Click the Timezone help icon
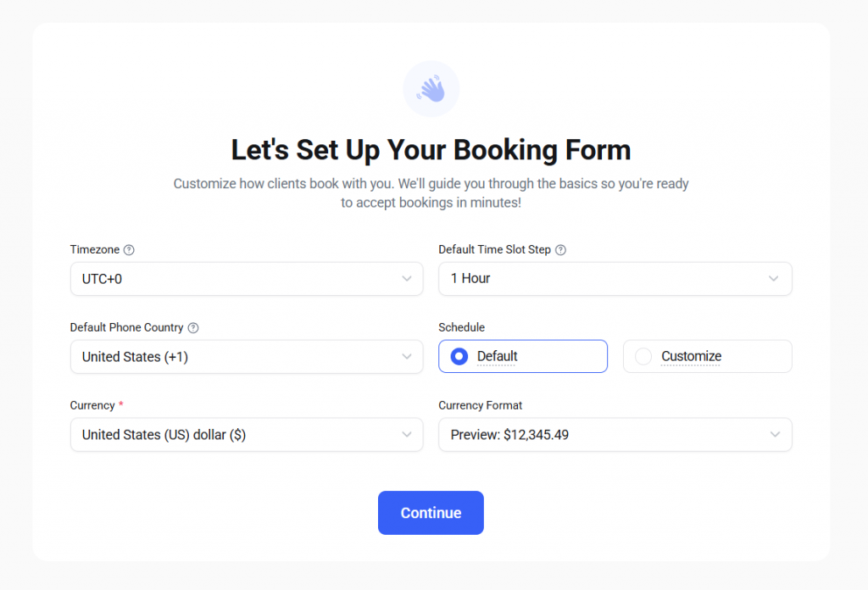Image resolution: width=868 pixels, height=590 pixels. point(129,249)
